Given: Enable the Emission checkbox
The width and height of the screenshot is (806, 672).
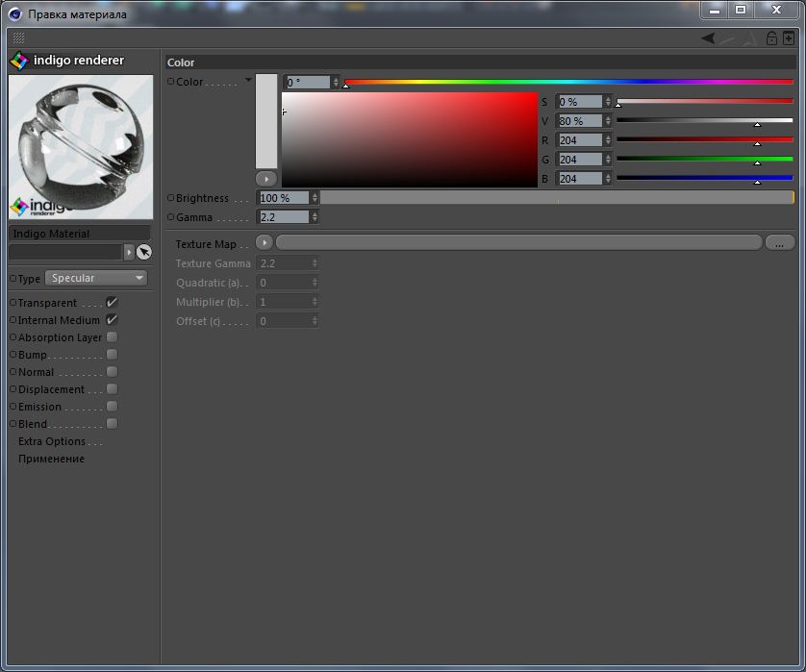Looking at the screenshot, I should pyautogui.click(x=112, y=407).
